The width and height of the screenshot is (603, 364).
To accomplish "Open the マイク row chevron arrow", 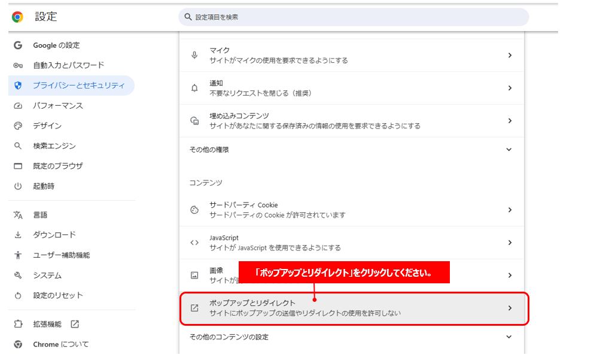I will coord(510,55).
